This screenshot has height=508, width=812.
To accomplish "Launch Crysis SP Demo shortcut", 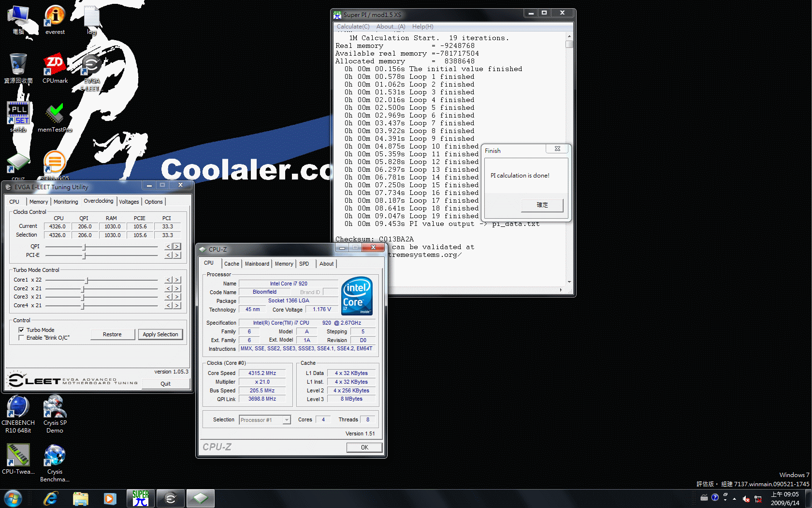I will (x=55, y=414).
